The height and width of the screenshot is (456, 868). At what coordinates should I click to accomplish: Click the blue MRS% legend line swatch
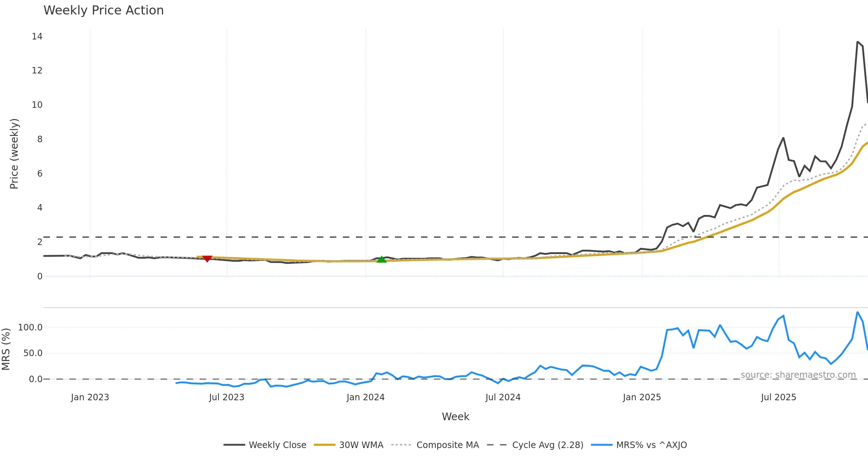[601, 445]
